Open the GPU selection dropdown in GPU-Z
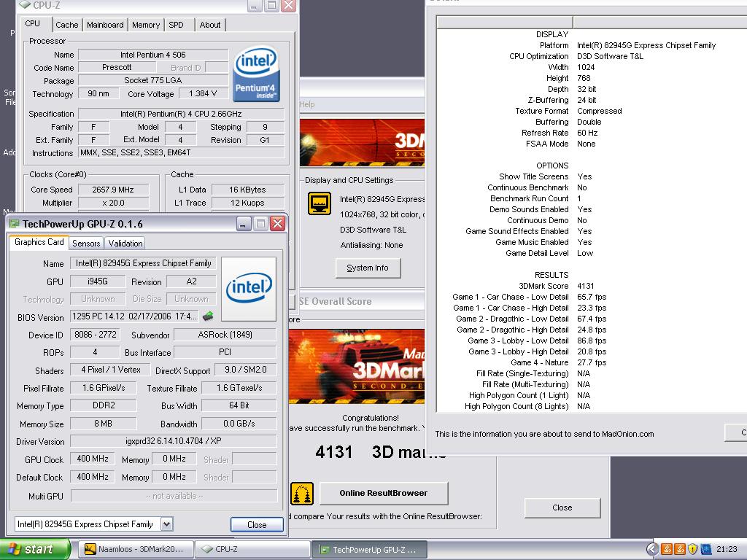Image resolution: width=747 pixels, height=560 pixels. point(166,524)
